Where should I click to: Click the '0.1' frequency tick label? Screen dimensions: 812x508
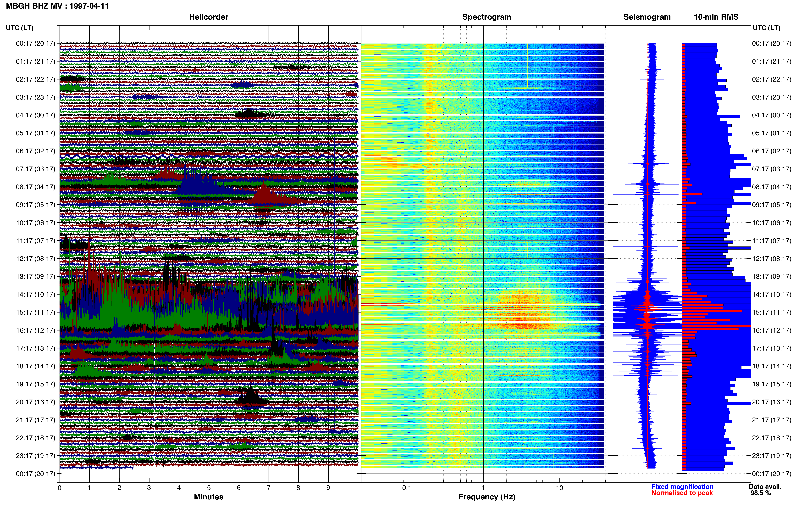pyautogui.click(x=407, y=488)
